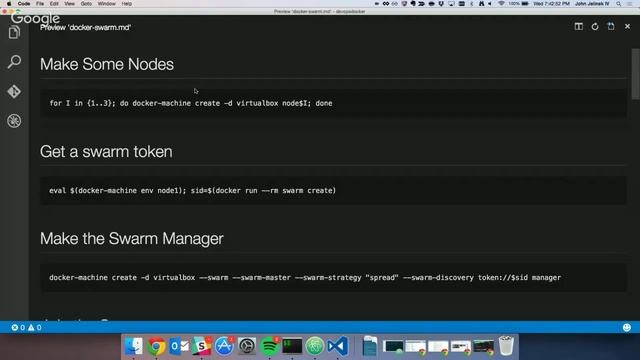
Task: Open System Preferences from the Dock
Action: (x=247, y=346)
